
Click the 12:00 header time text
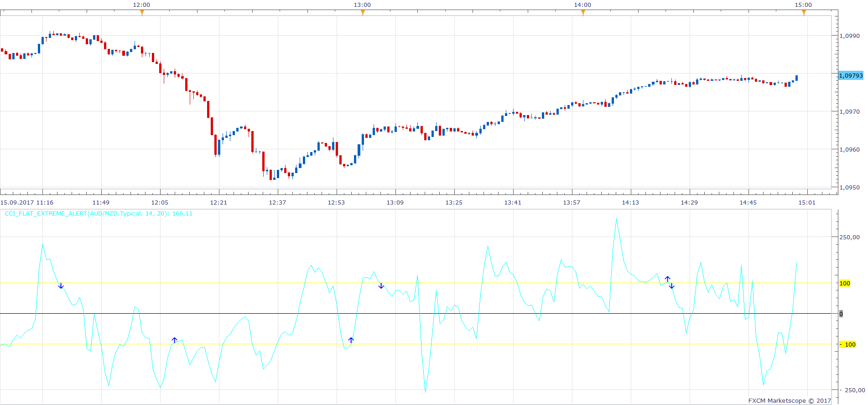click(x=141, y=5)
